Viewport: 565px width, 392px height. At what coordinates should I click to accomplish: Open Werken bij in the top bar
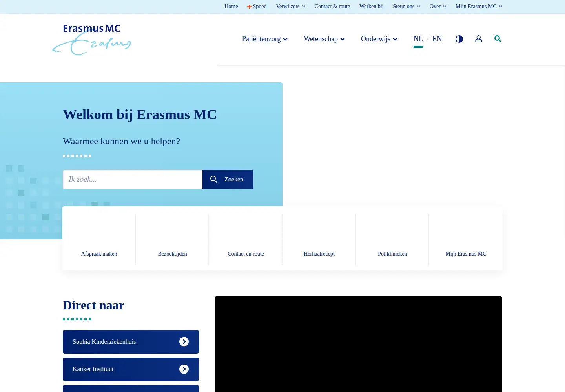coord(372,6)
